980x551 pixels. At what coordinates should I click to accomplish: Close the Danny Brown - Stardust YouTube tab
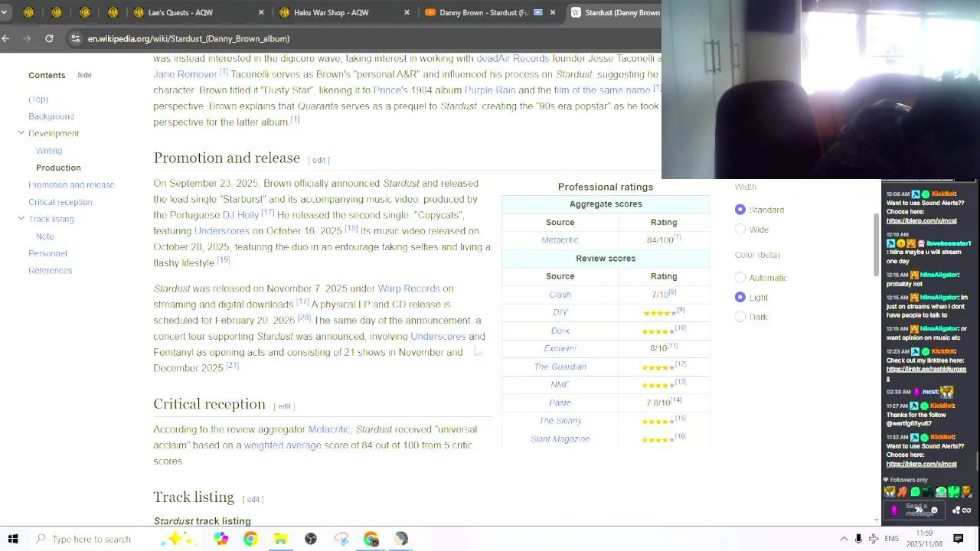(552, 12)
